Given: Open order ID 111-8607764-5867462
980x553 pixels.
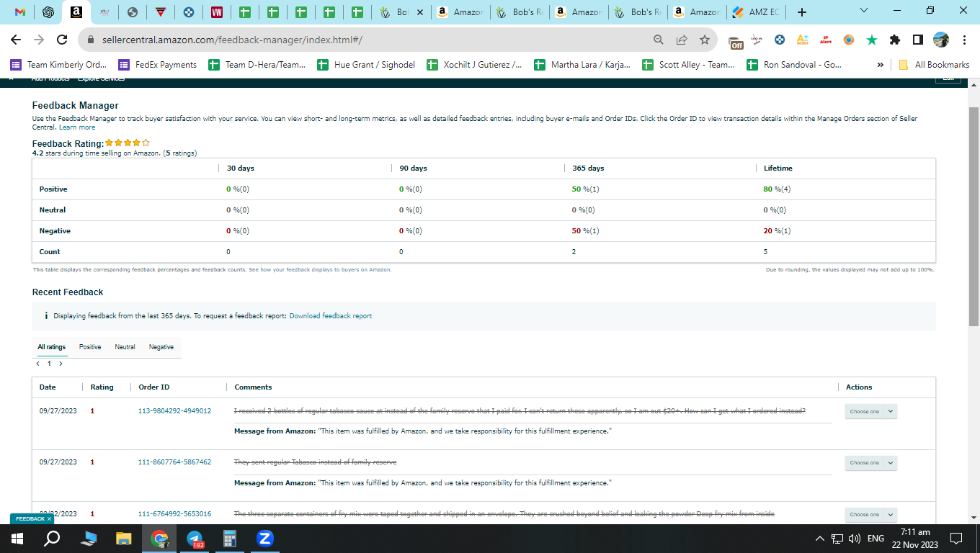Looking at the screenshot, I should point(174,462).
